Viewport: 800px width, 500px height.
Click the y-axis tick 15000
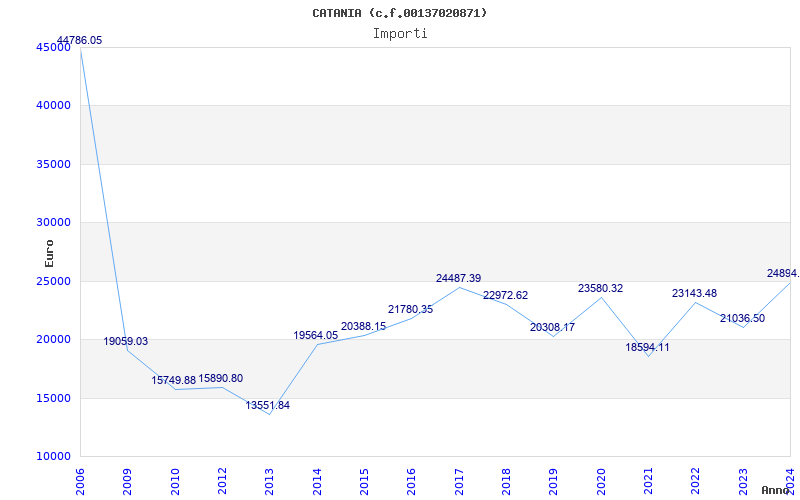pyautogui.click(x=53, y=398)
